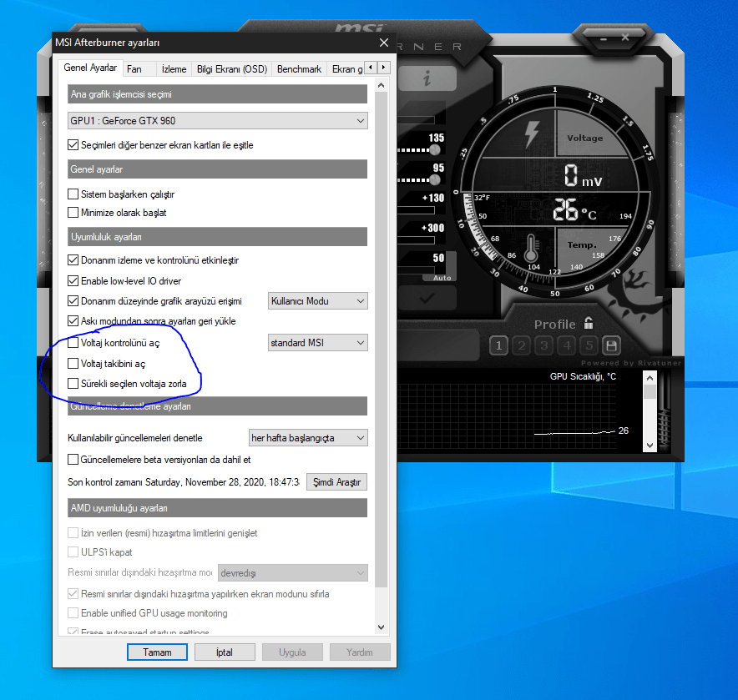Toggle Askı modundan sonra ayarları geri yükle
Viewport: 738px width, 700px height.
73,321
